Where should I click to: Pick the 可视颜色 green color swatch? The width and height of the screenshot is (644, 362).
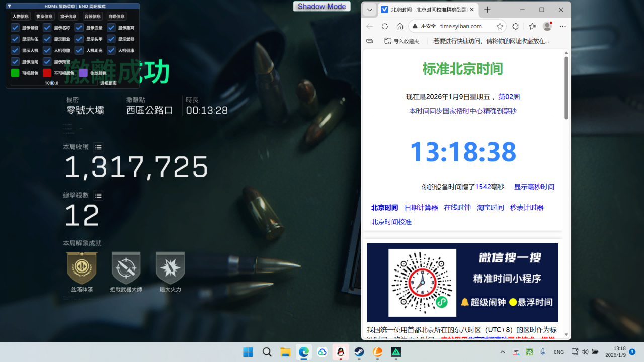coord(15,73)
